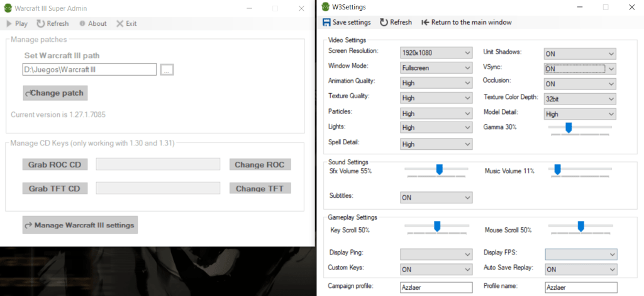Click the Grab ROC CD button
Viewport: 644px width, 296px height.
click(x=55, y=165)
